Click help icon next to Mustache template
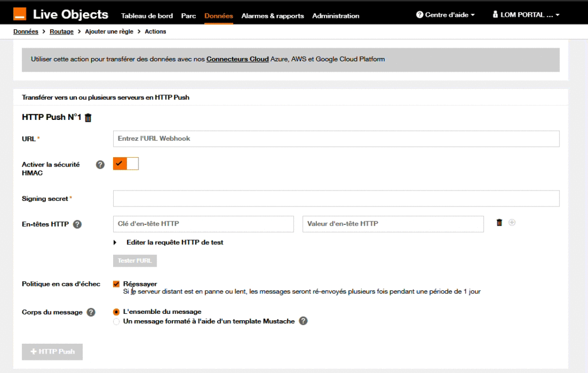The image size is (588, 373). pos(303,321)
